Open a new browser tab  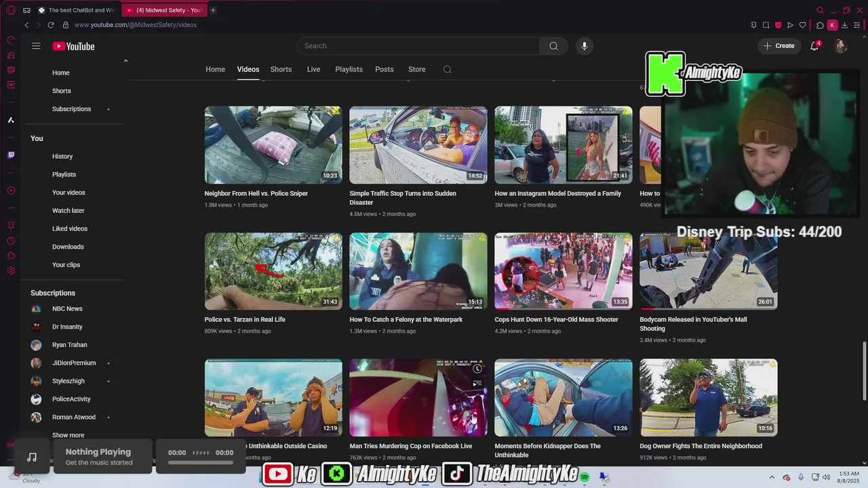[213, 10]
